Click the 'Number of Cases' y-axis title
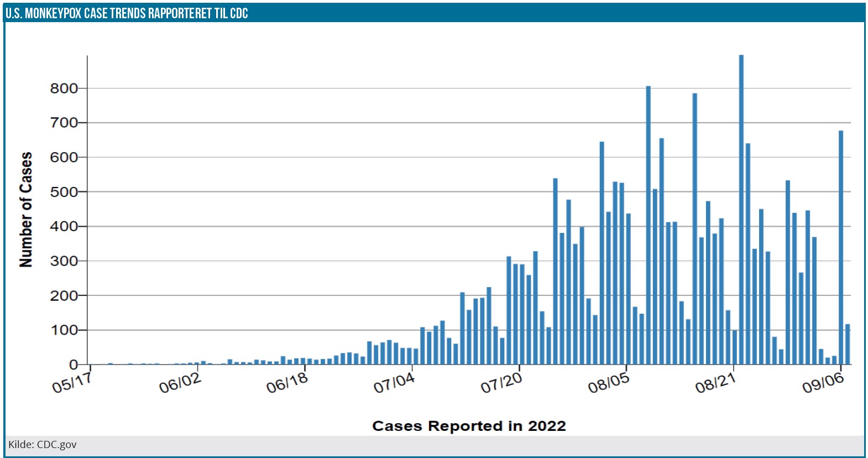The width and height of the screenshot is (868, 458). [26, 210]
